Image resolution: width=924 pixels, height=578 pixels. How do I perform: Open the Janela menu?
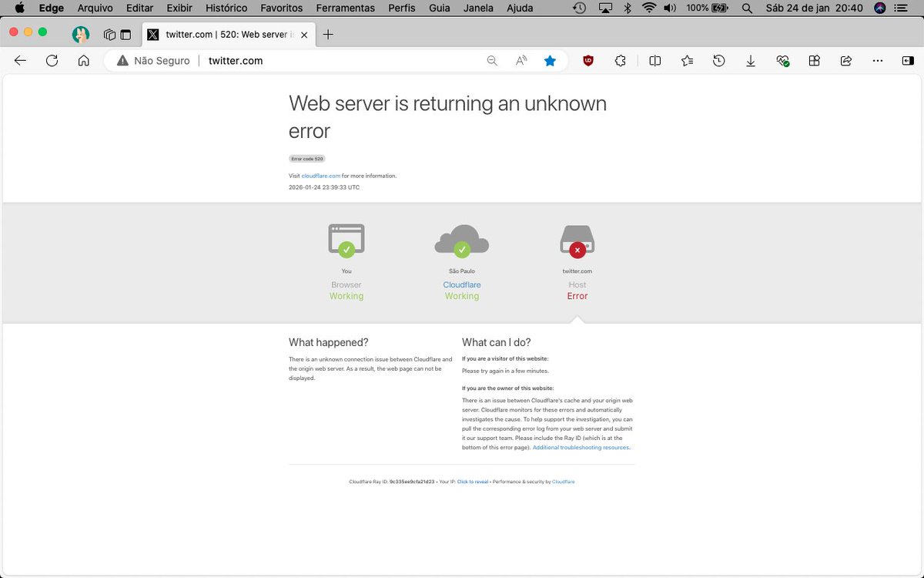click(x=478, y=8)
